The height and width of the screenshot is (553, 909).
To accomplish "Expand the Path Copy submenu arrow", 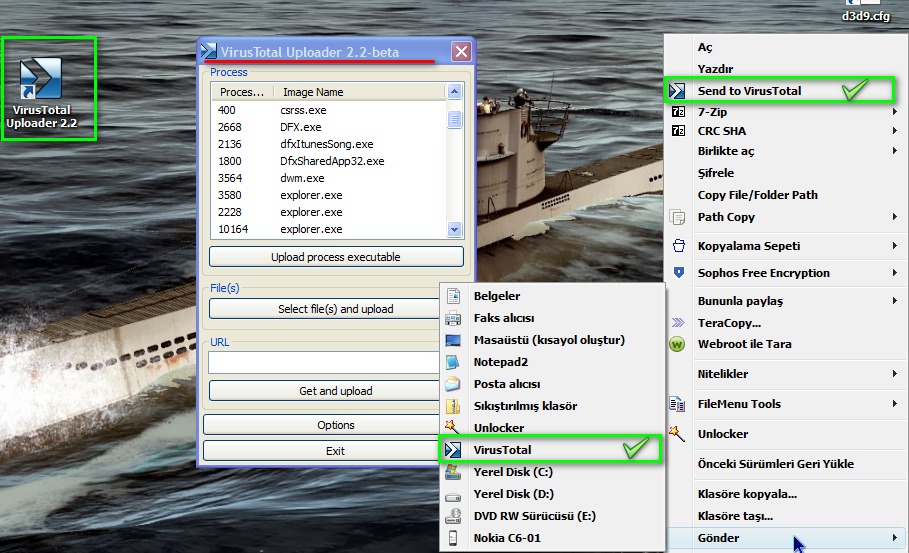I will point(895,217).
